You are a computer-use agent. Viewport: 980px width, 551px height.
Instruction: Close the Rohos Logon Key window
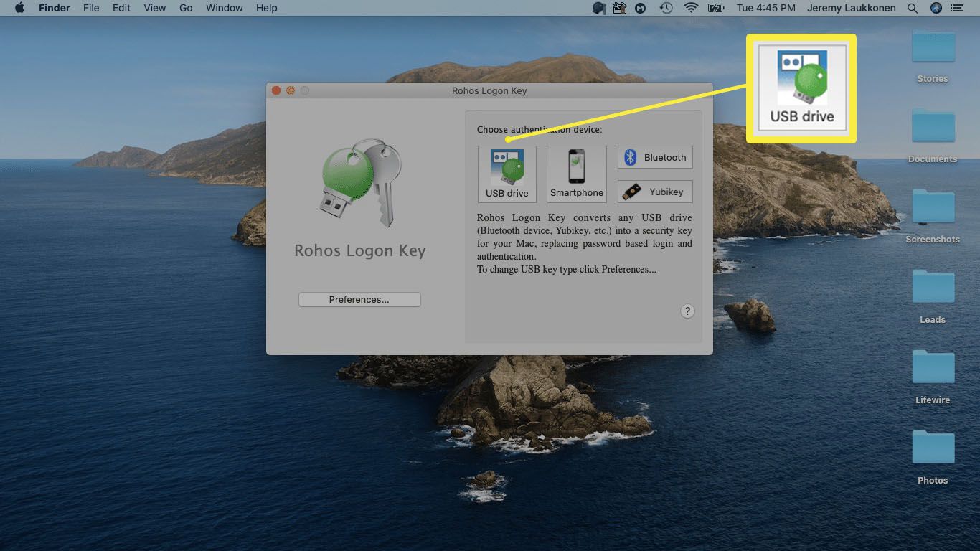pos(276,90)
